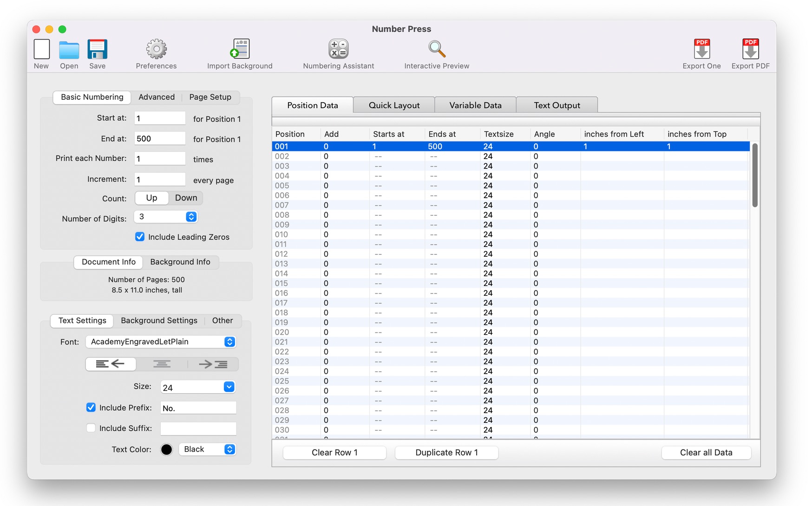812x506 pixels.
Task: Set Count direction to Up
Action: coord(151,198)
